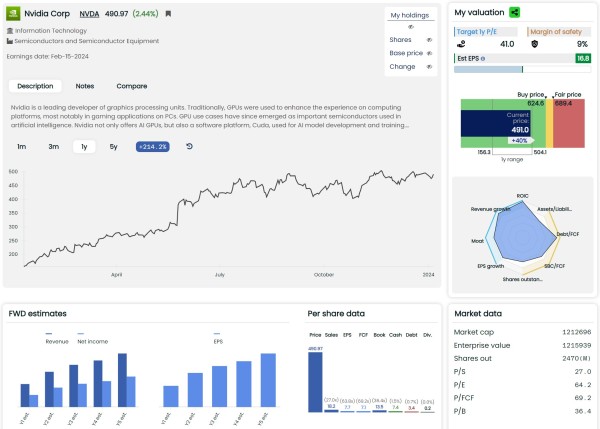The width and height of the screenshot is (600, 429).
Task: Click the Nvidia logo icon
Action: tap(13, 14)
